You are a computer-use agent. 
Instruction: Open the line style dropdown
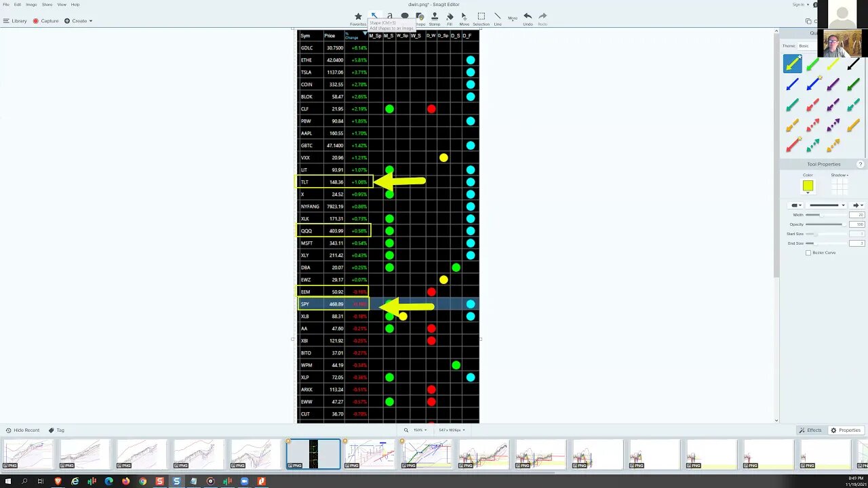click(x=827, y=205)
